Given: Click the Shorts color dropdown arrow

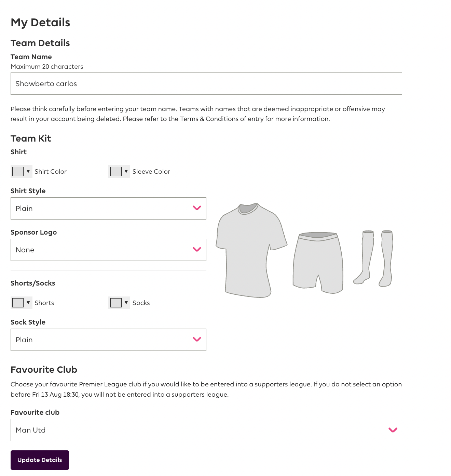Looking at the screenshot, I should (28, 303).
